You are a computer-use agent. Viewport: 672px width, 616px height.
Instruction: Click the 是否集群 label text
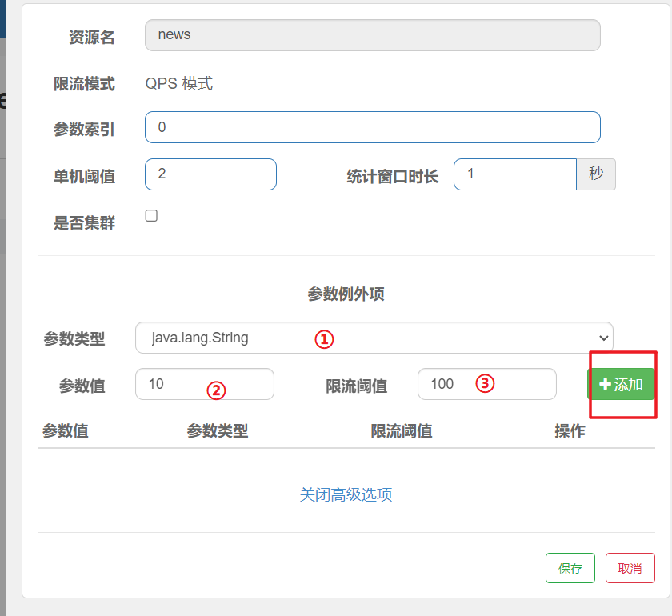click(84, 223)
